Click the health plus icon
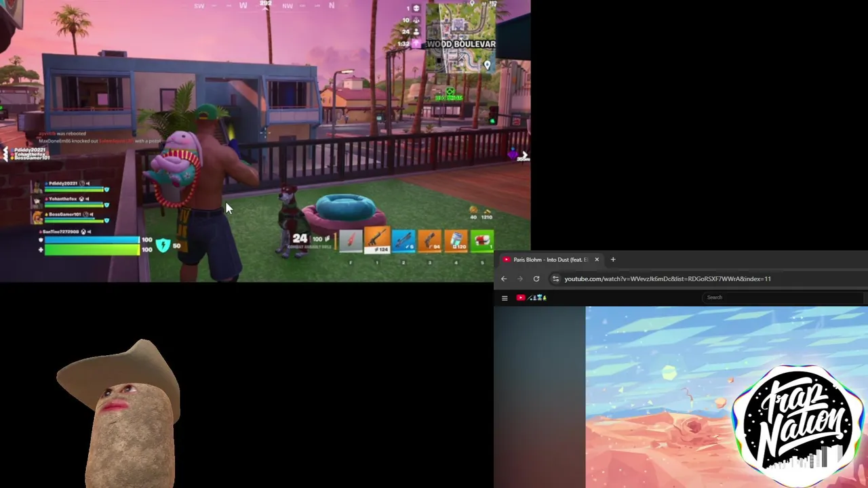Viewport: 868px width, 488px height. pos(41,250)
